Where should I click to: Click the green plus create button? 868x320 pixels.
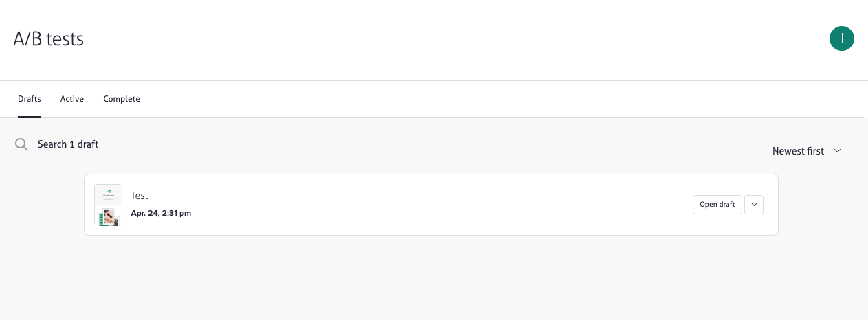(841, 38)
